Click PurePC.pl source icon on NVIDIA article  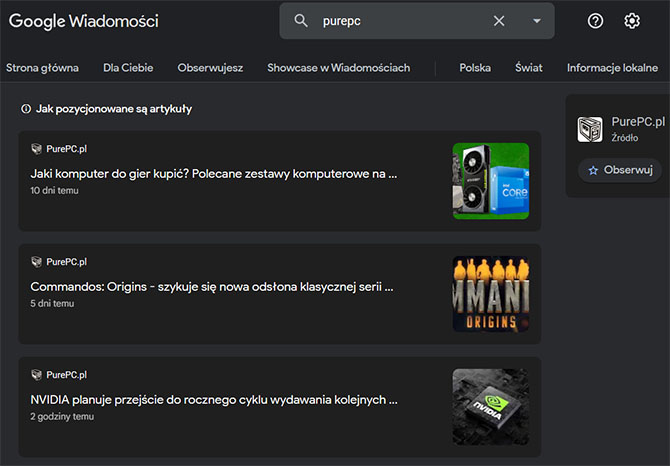click(x=36, y=375)
